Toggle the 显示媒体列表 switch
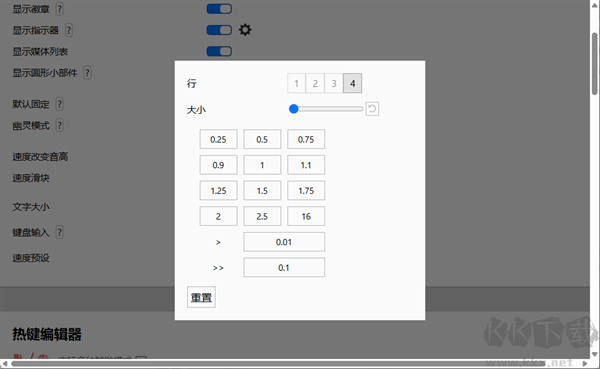 click(219, 51)
